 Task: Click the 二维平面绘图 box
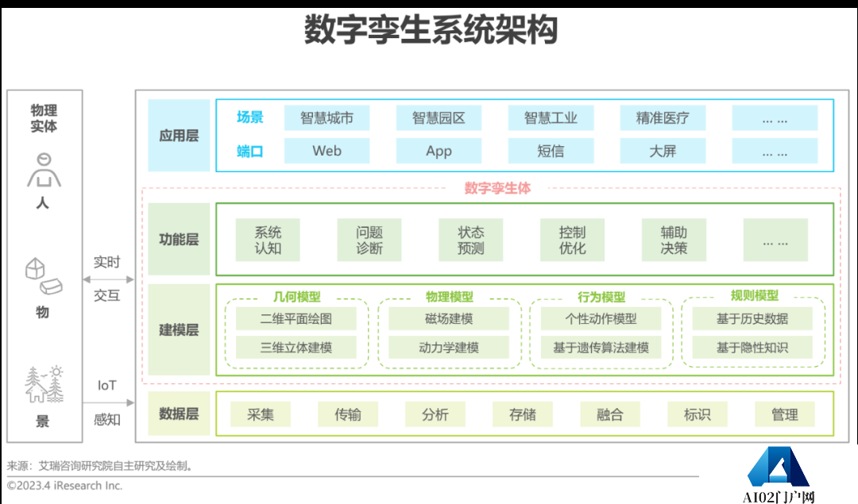pos(296,319)
